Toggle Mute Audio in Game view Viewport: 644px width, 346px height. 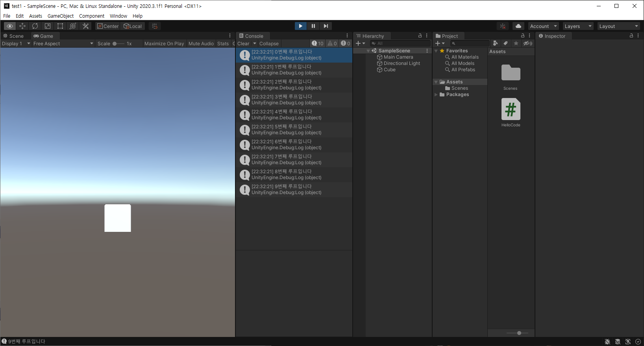click(x=201, y=44)
